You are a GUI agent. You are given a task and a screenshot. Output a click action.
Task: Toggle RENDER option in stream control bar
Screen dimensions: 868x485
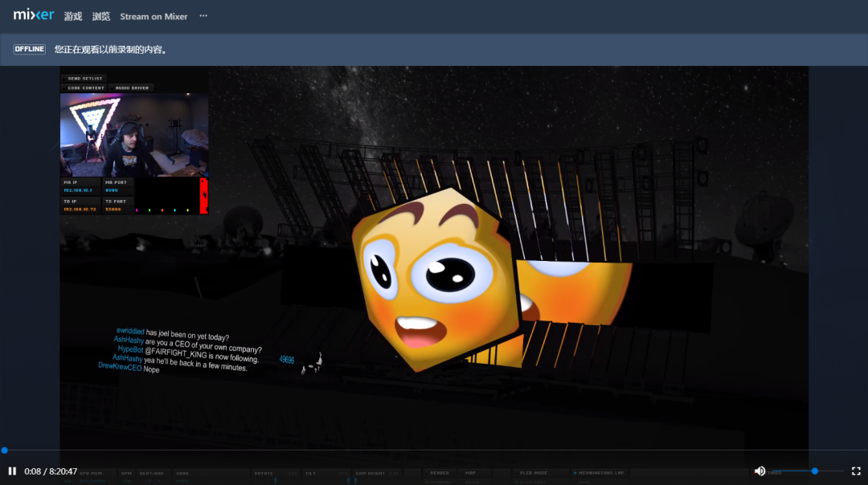440,474
